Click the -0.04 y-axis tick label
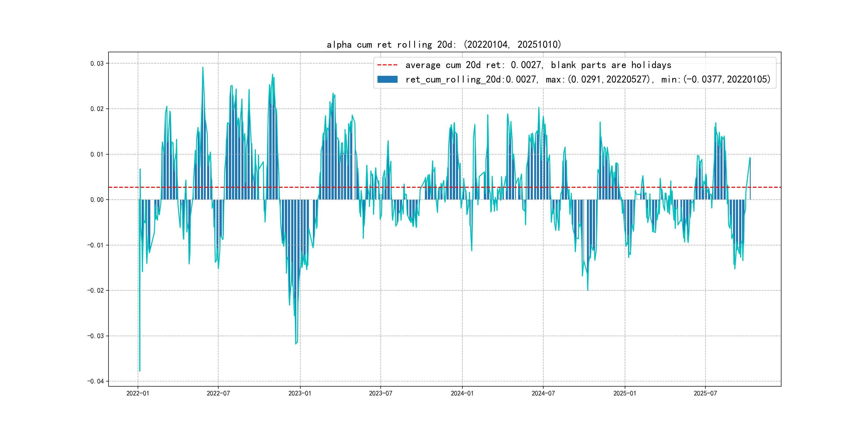The height and width of the screenshot is (434, 868). click(95, 381)
